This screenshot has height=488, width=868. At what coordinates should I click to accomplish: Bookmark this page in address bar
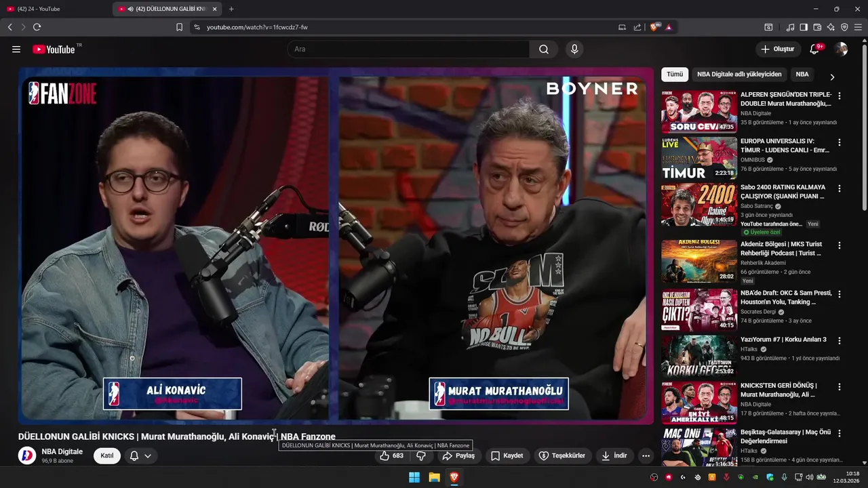(x=179, y=27)
